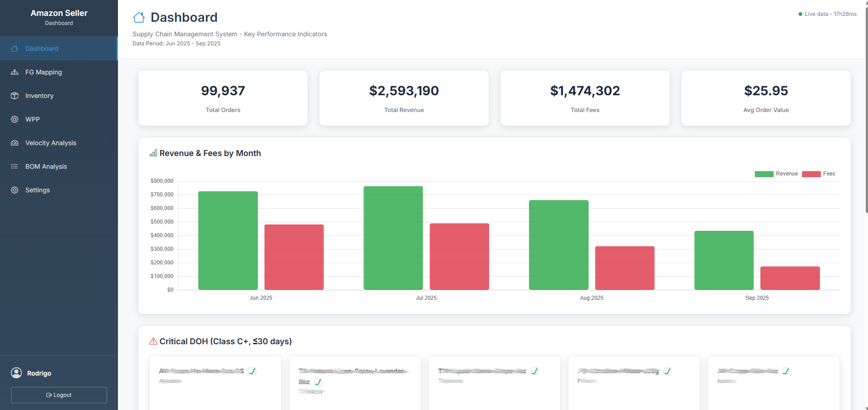
Task: Click the red Fees legend color swatch
Action: (x=811, y=174)
